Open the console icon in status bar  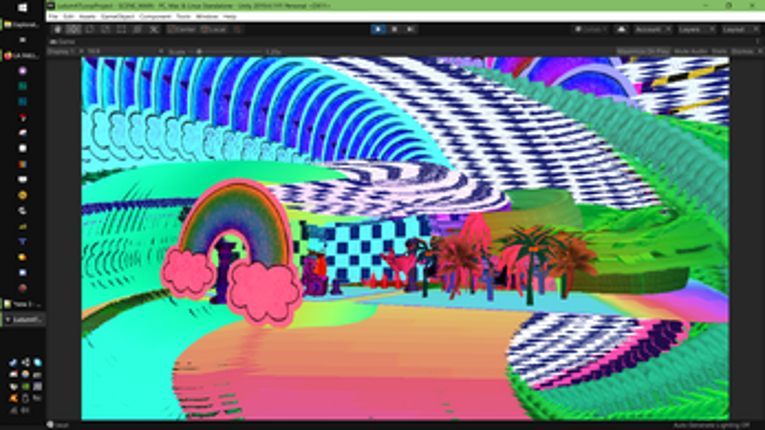point(50,425)
